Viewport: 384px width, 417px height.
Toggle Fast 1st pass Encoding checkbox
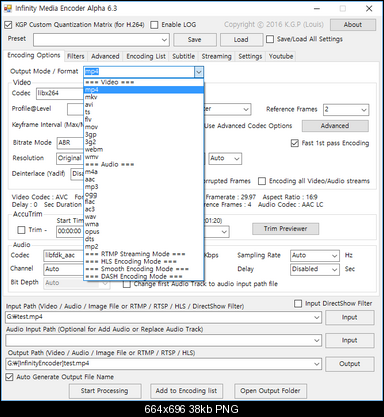click(295, 143)
